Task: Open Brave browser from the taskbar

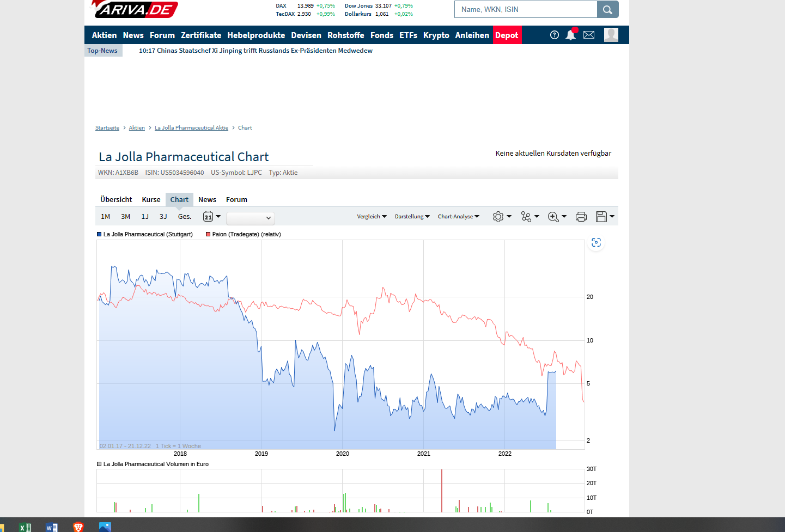Action: pyautogui.click(x=78, y=527)
